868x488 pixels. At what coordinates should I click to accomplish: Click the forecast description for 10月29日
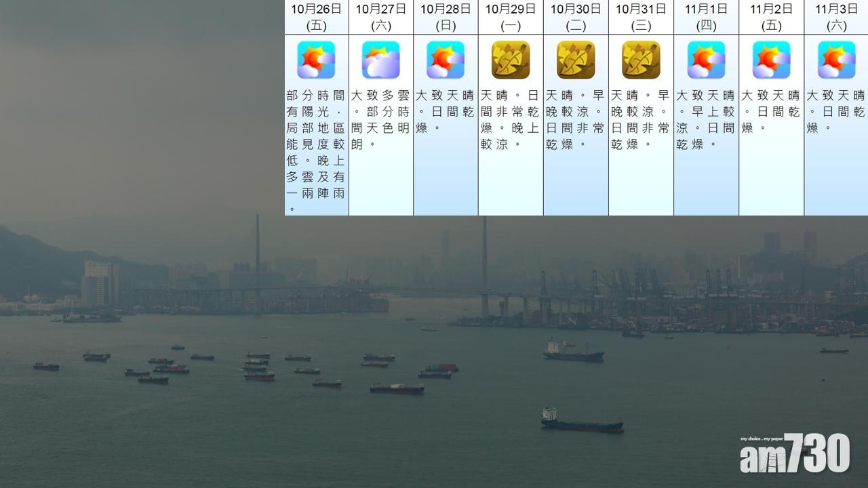coord(511,119)
